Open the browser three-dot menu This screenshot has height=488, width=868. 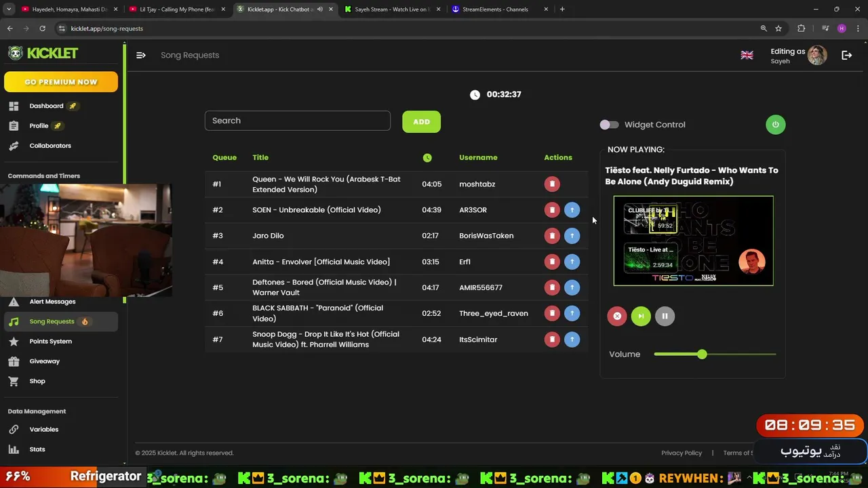click(859, 28)
